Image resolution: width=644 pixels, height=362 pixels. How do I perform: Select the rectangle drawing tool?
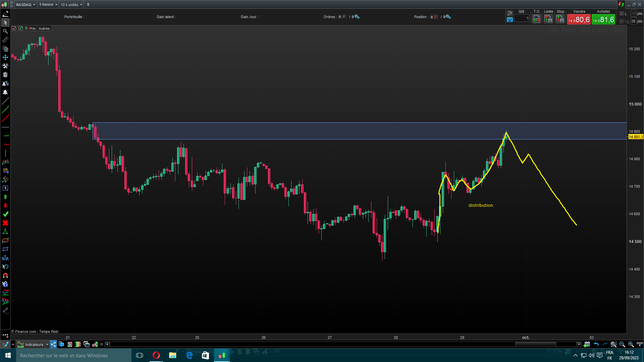5,249
